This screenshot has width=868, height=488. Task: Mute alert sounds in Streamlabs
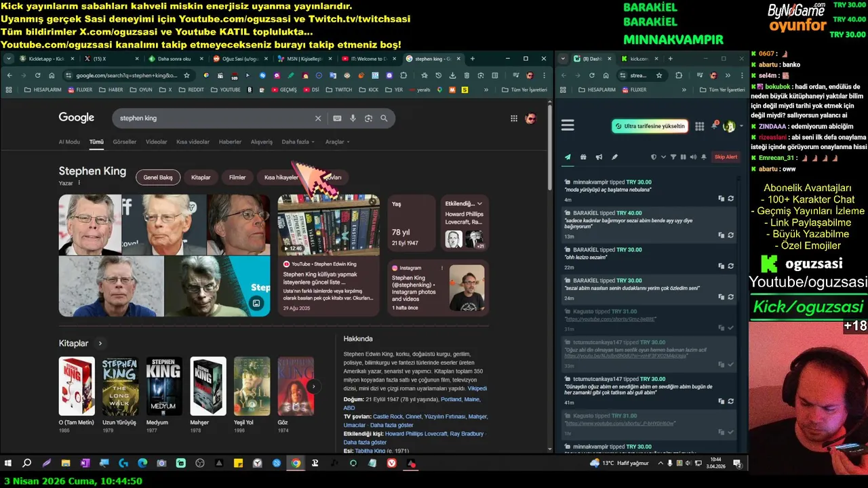693,157
